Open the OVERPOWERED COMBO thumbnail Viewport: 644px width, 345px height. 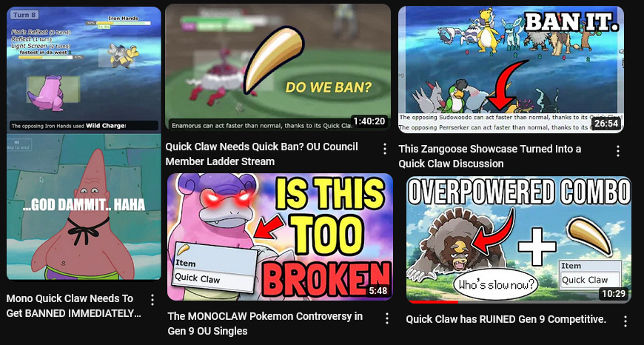click(x=519, y=240)
